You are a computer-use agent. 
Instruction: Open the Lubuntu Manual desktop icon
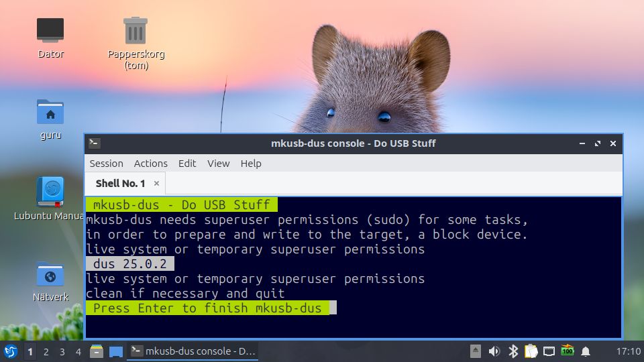click(50, 192)
